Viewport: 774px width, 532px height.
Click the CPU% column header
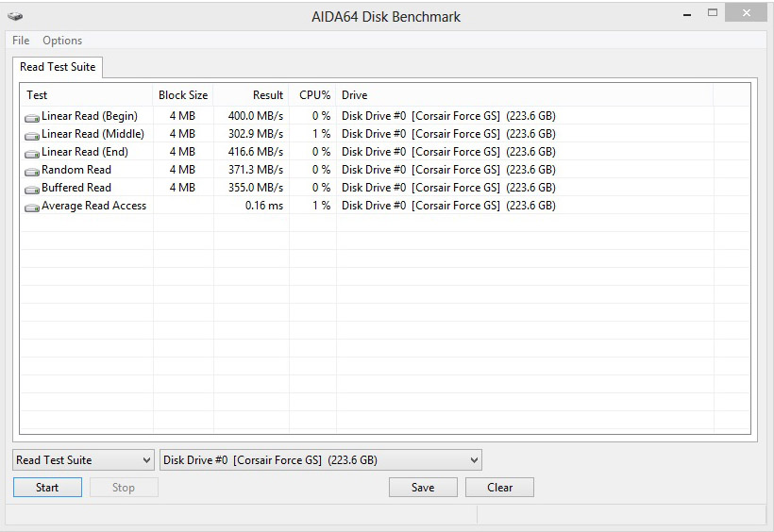click(x=313, y=95)
